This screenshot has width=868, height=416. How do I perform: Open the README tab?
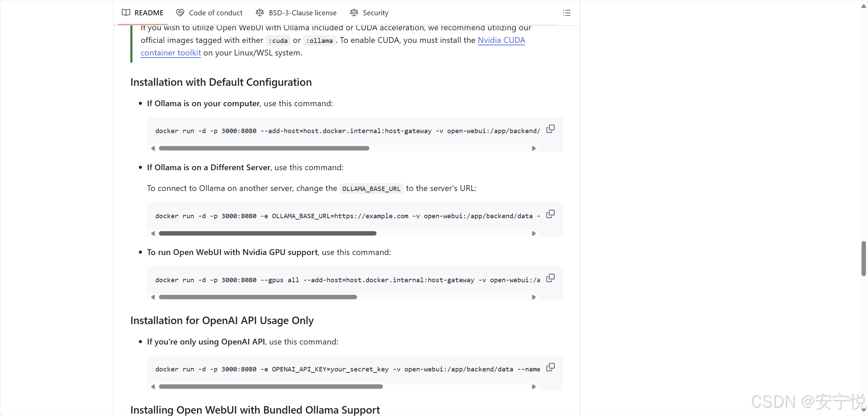[143, 13]
